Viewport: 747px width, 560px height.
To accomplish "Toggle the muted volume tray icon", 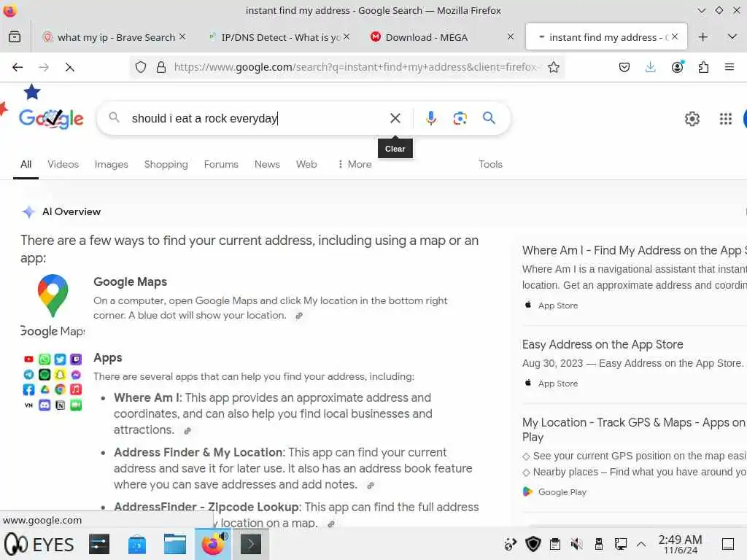I will tap(576, 544).
